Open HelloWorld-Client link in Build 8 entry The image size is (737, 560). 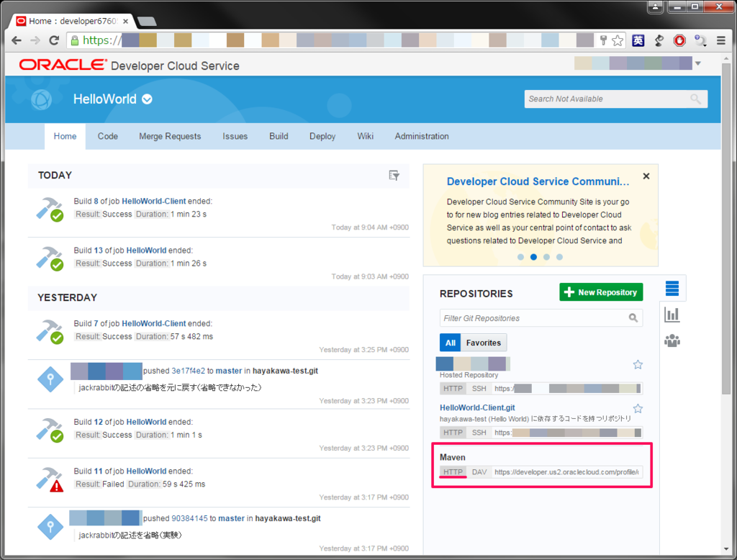point(154,202)
